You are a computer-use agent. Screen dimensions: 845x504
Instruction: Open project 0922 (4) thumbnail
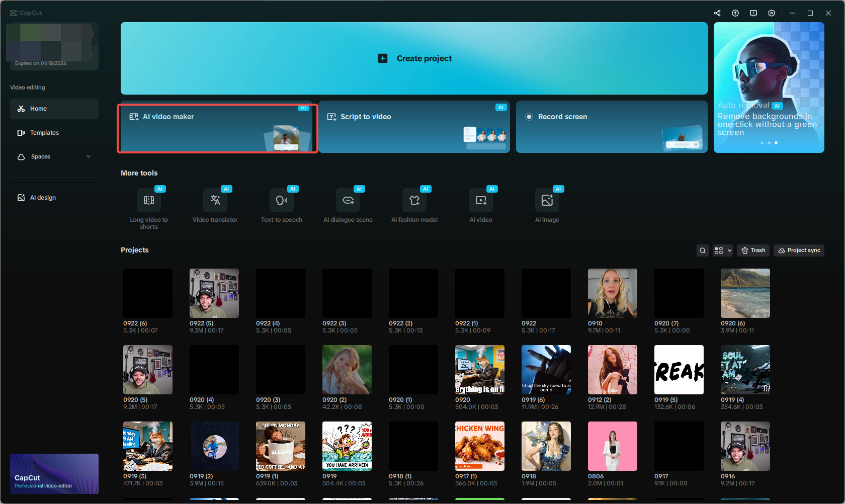click(281, 293)
